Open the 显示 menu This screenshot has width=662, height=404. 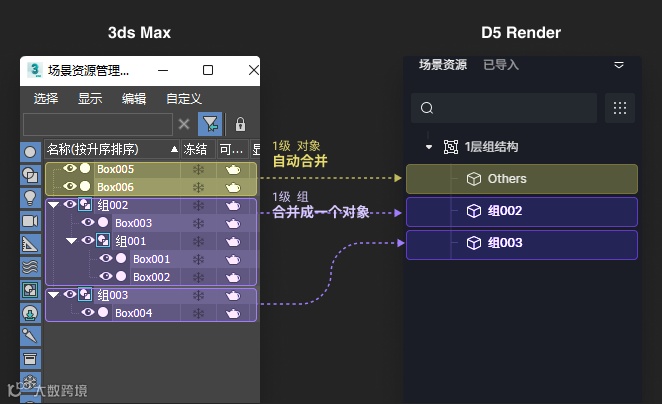pyautogui.click(x=90, y=99)
